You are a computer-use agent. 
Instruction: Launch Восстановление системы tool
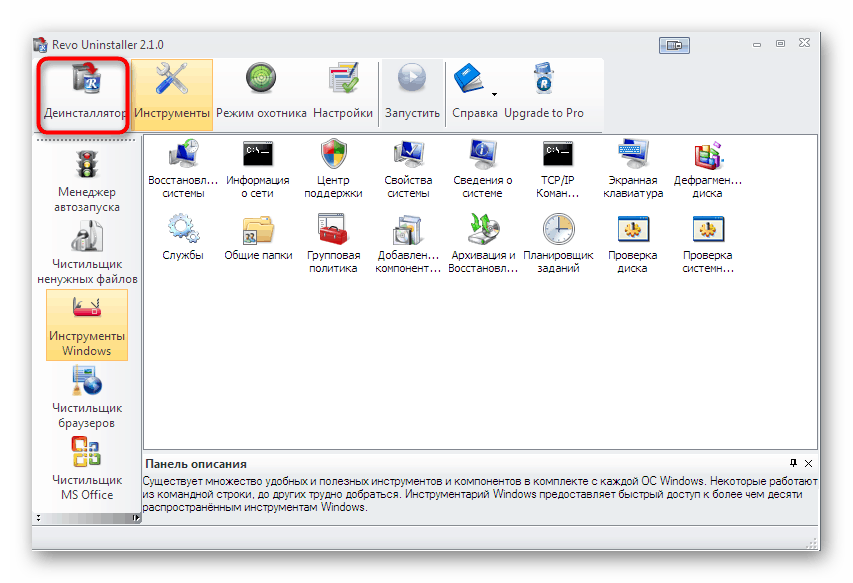tap(183, 169)
